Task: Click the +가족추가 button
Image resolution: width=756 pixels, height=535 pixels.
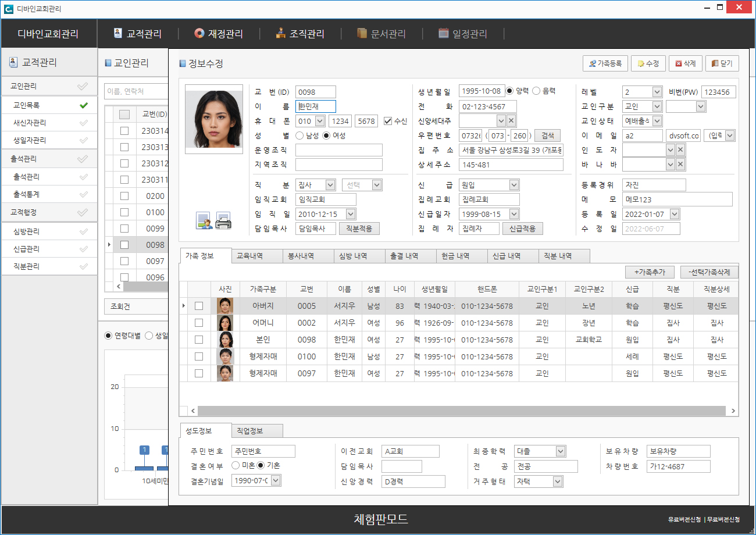Action: point(649,272)
